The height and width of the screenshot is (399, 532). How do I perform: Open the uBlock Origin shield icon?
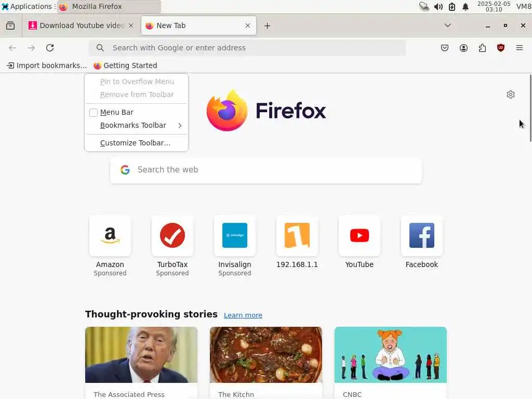[x=501, y=48]
